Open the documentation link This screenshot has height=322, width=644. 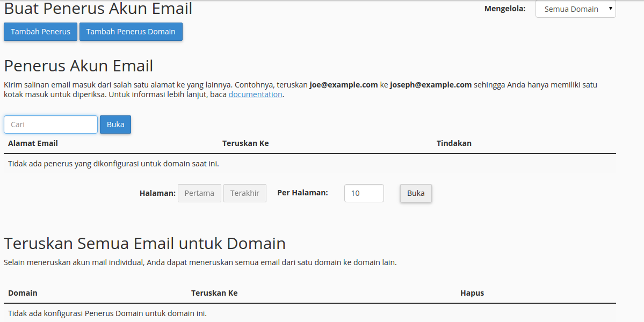click(x=255, y=94)
